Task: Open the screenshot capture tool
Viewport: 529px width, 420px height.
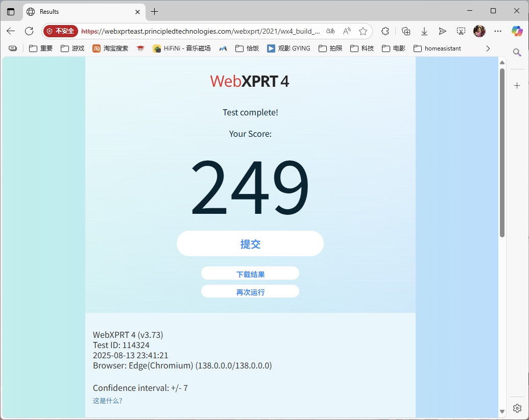Action: (x=461, y=31)
